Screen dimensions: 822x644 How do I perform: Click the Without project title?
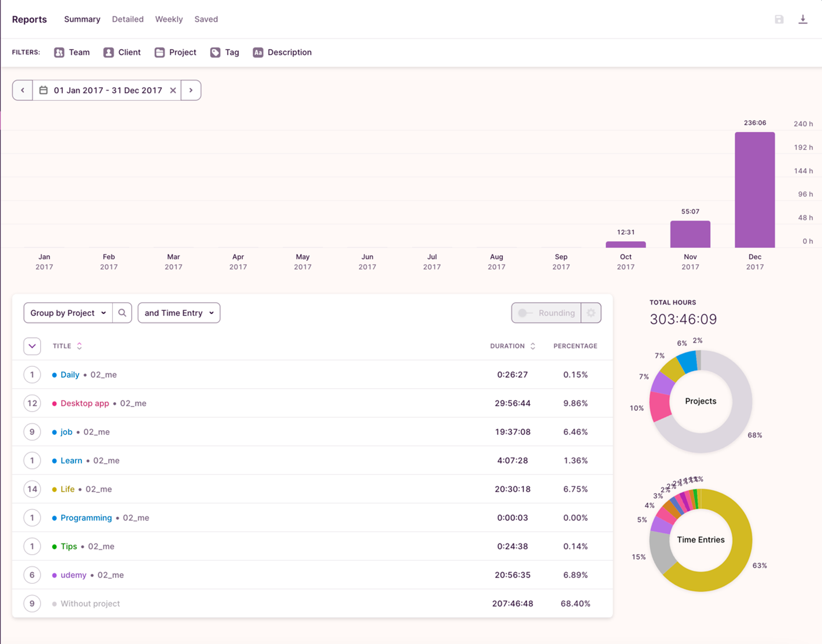point(90,603)
